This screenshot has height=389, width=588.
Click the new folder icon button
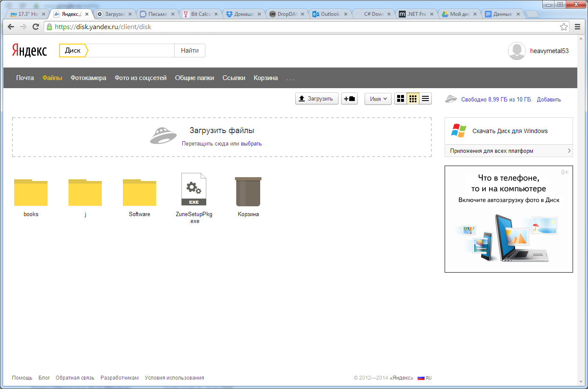(x=349, y=99)
